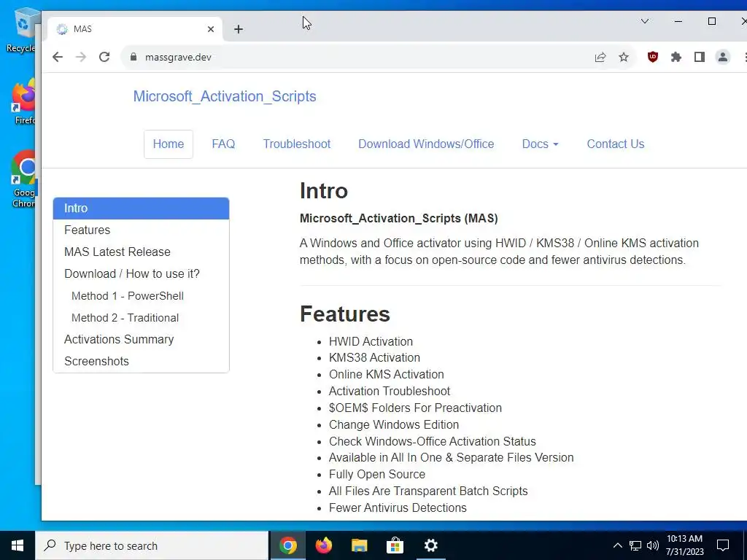Open Method 2 - Traditional sidebar link
Viewport: 747px width, 560px height.
(x=141, y=318)
